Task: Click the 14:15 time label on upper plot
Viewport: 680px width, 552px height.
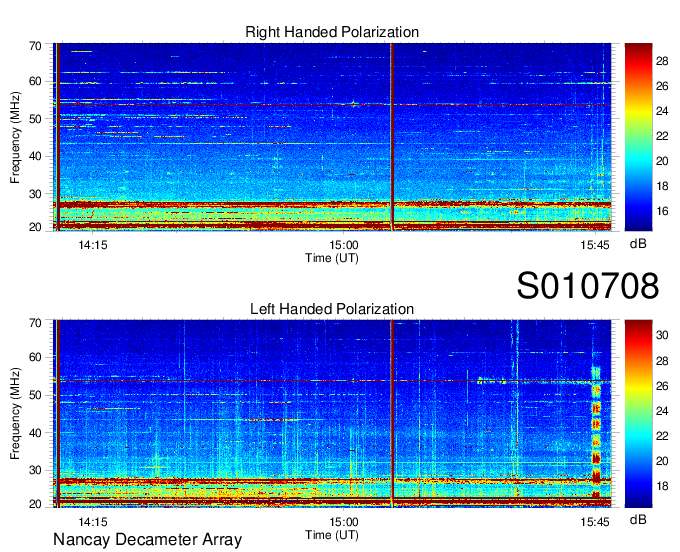Action: coord(93,245)
